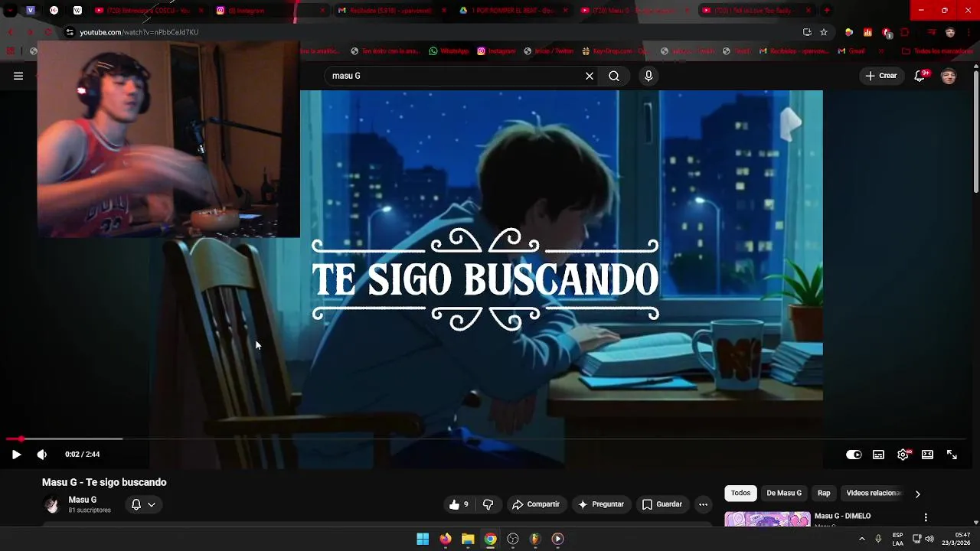Open the Masu G channel avatar
This screenshot has height=551, width=980.
point(51,504)
